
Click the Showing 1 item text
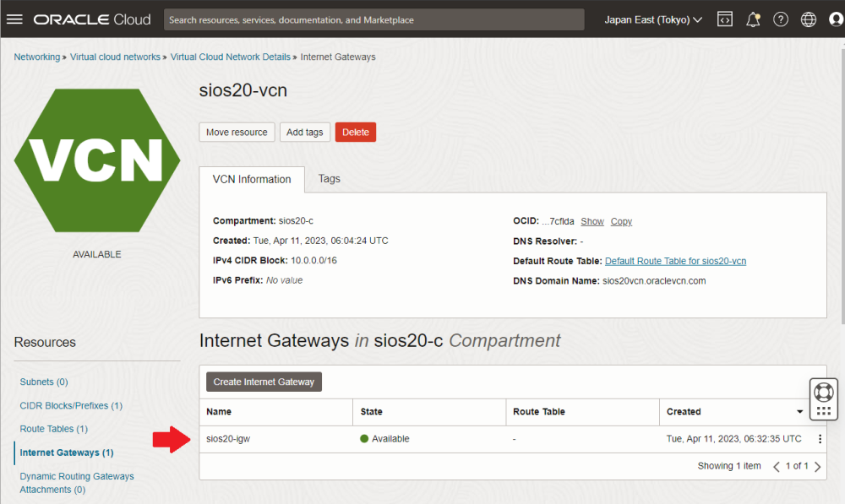729,466
